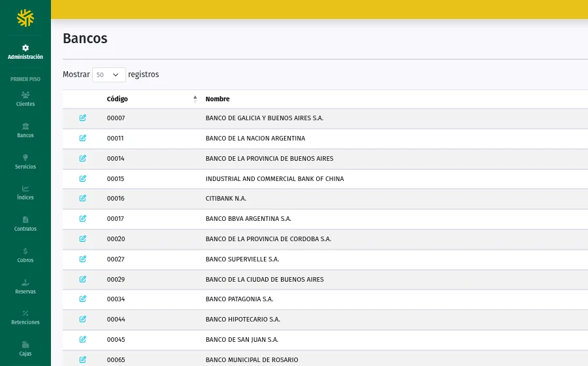Edit bank 00045 Banco de San Juan
Viewport: 588px width, 366px height.
[83, 339]
